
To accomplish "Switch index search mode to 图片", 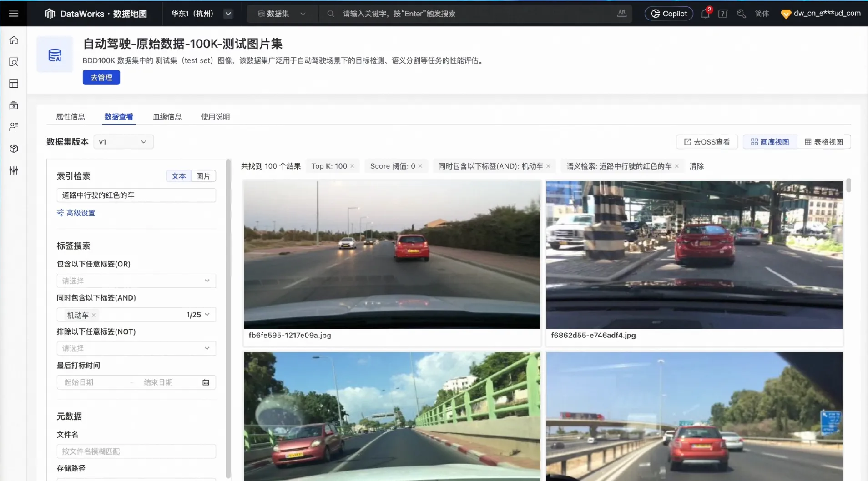I will [x=204, y=176].
